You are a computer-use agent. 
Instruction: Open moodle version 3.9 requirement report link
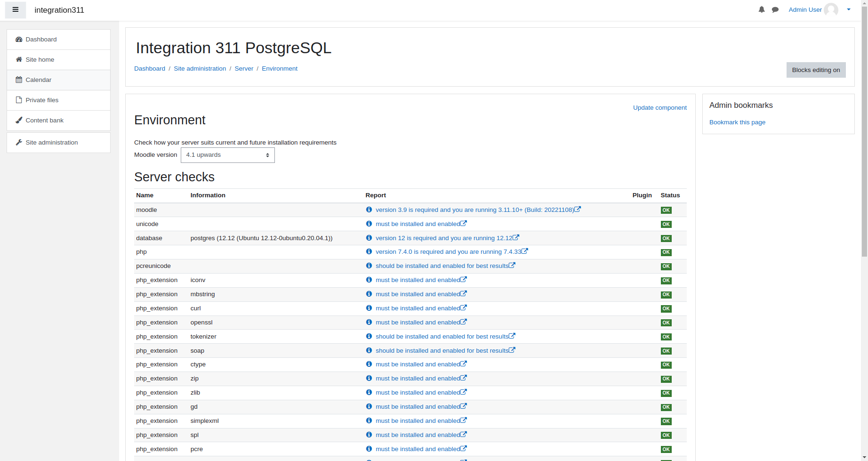click(x=474, y=210)
